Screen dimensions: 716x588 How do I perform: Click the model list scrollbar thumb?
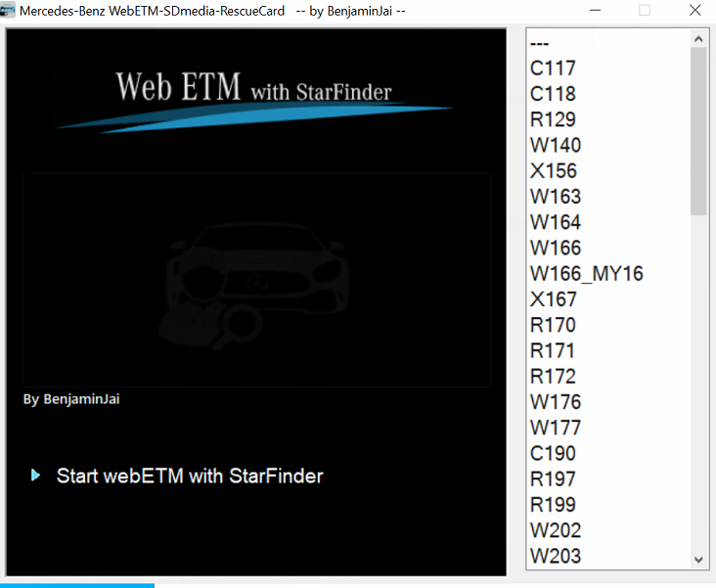[x=698, y=131]
